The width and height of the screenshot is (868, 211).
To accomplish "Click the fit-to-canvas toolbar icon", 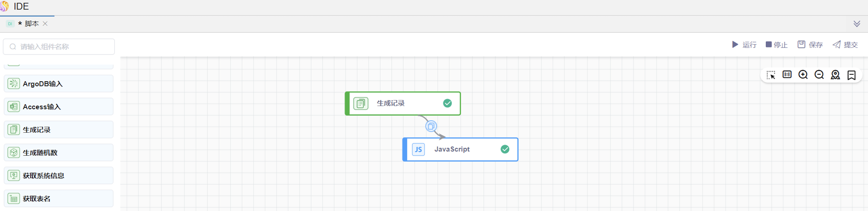I will [x=787, y=74].
